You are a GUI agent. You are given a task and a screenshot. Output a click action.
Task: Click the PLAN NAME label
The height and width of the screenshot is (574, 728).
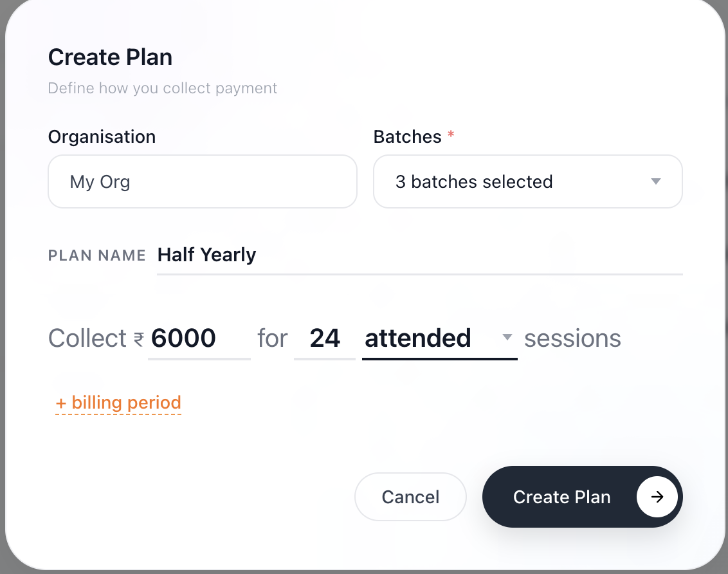pyautogui.click(x=97, y=255)
